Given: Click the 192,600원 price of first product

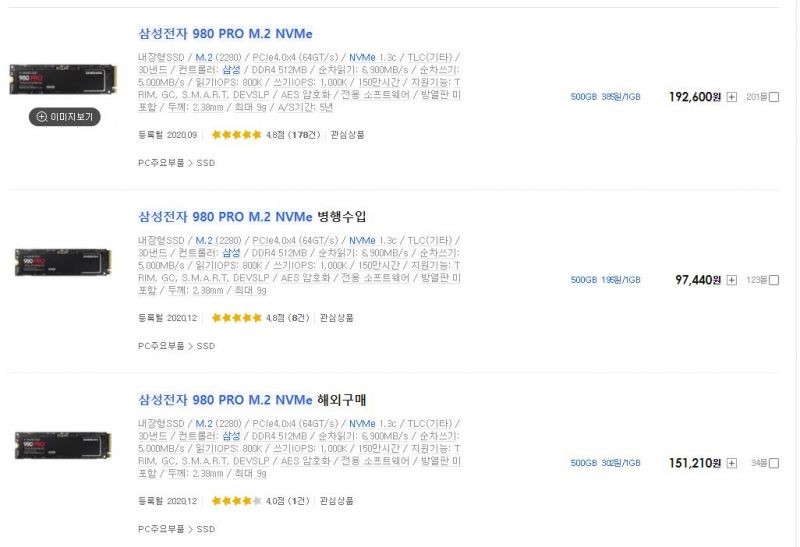Looking at the screenshot, I should coord(695,97).
